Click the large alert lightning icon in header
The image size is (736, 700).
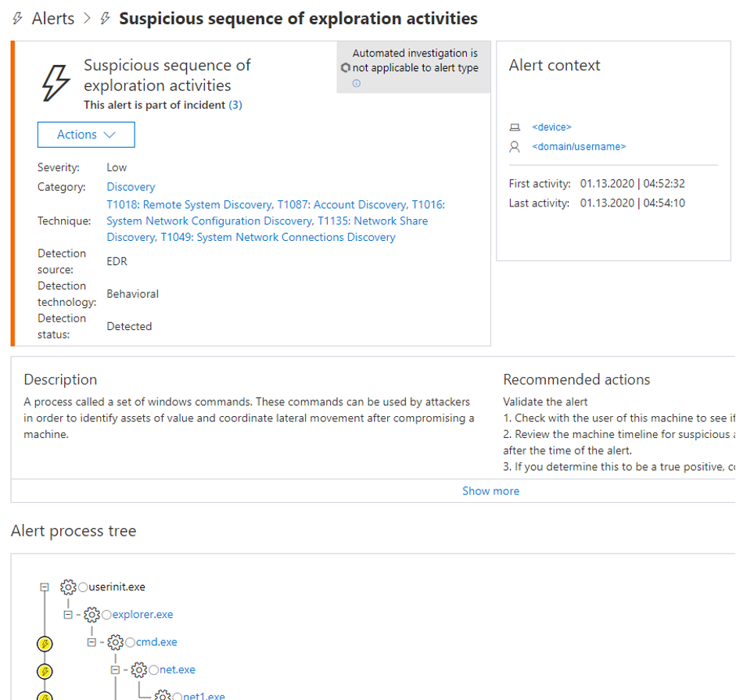pos(55,78)
